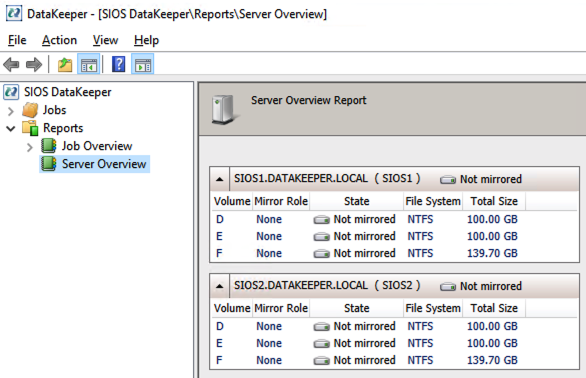Viewport: 586px width, 378px height.
Task: Click the SIOS DataKeeper root node icon
Action: coord(11,92)
